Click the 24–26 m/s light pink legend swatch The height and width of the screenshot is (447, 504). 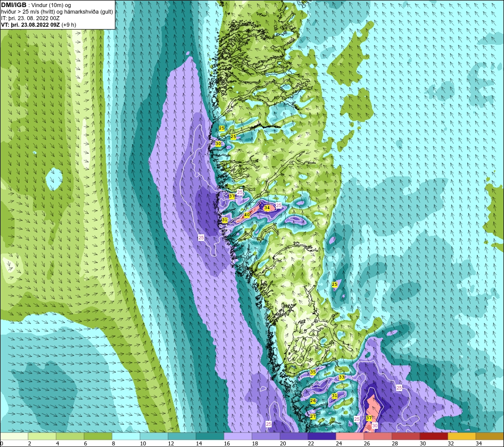(350, 436)
